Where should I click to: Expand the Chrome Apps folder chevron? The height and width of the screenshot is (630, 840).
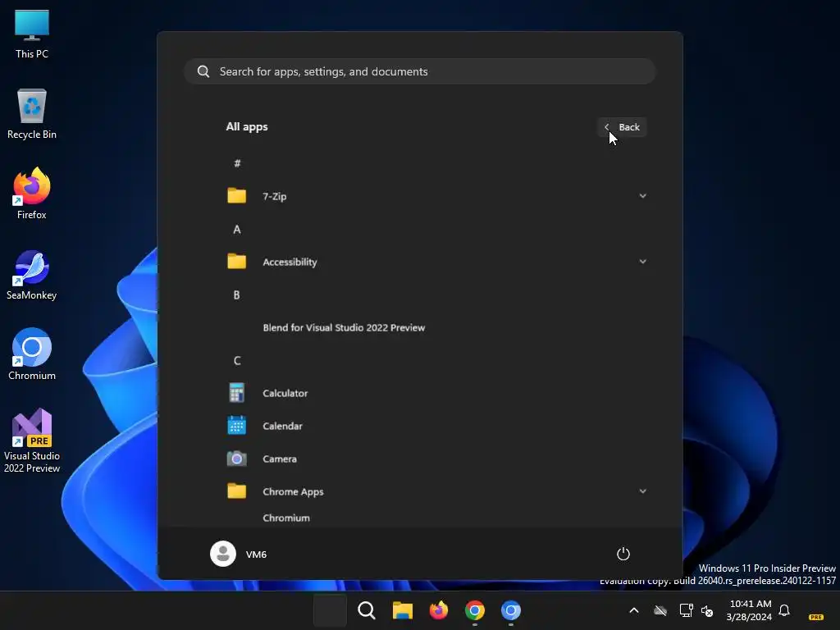click(x=643, y=491)
